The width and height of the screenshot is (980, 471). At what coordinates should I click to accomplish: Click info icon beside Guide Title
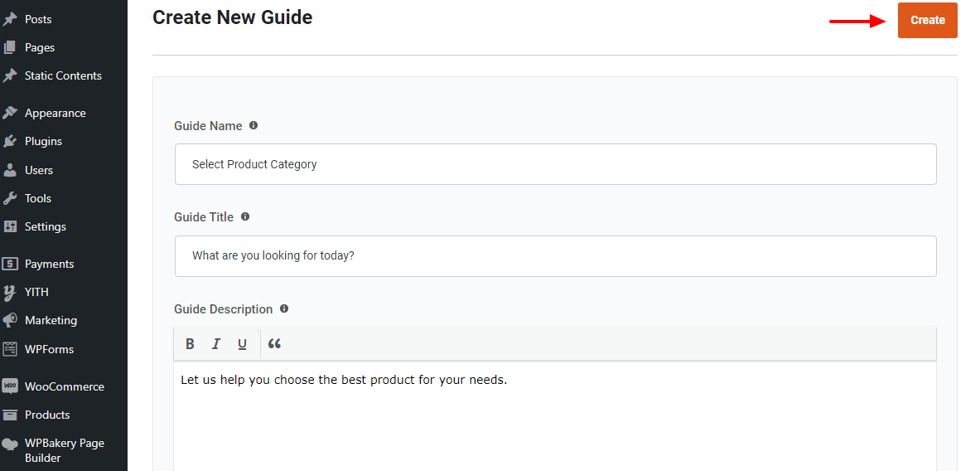tap(245, 216)
